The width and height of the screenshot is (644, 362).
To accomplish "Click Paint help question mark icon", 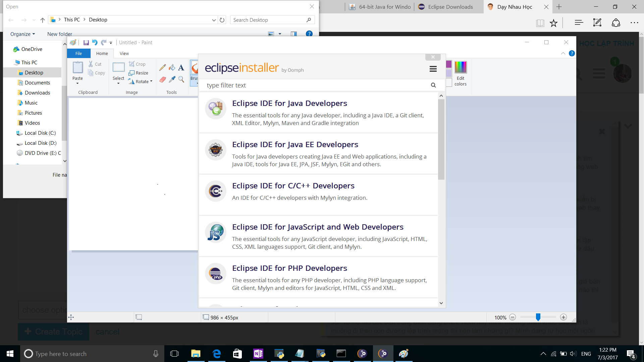I will pyautogui.click(x=572, y=53).
